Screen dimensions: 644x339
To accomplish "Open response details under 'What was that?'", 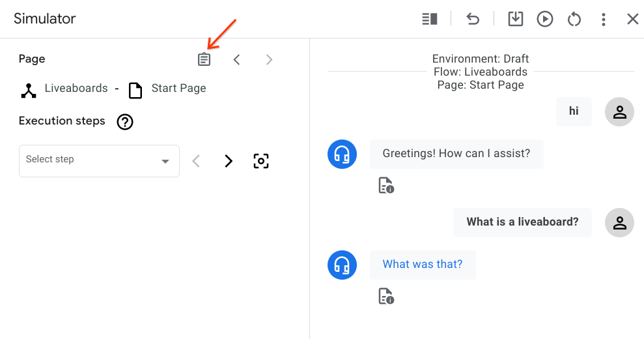I will (x=386, y=297).
